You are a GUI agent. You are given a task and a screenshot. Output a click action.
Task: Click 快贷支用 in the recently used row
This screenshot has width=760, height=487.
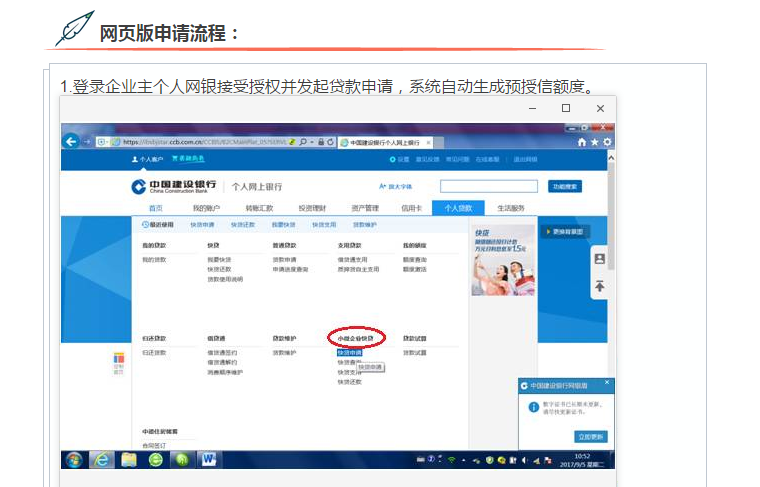click(324, 225)
